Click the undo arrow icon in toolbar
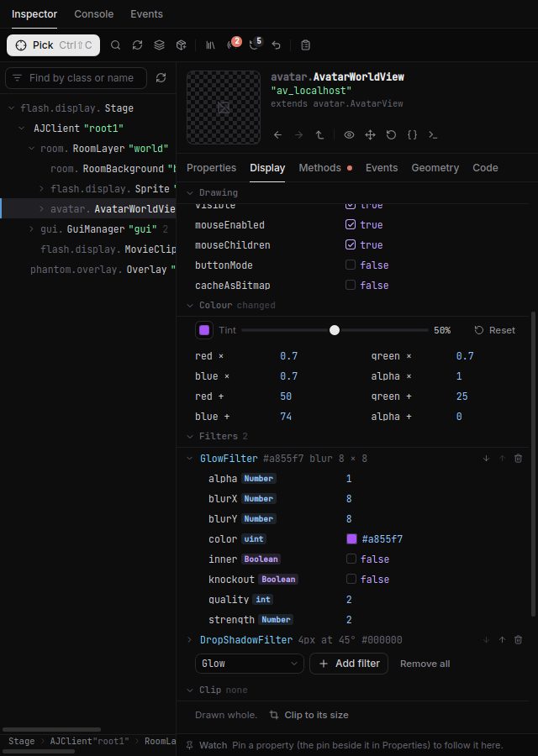Image resolution: width=538 pixels, height=756 pixels. point(276,45)
